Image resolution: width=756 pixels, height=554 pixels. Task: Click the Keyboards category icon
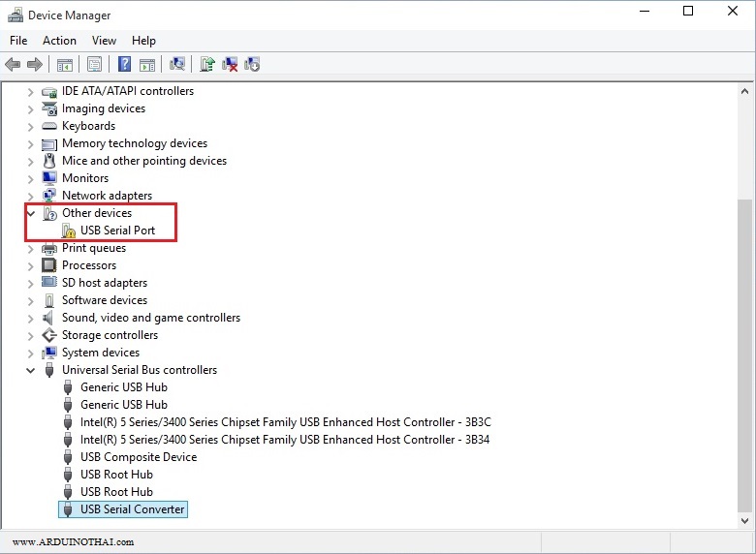[49, 126]
